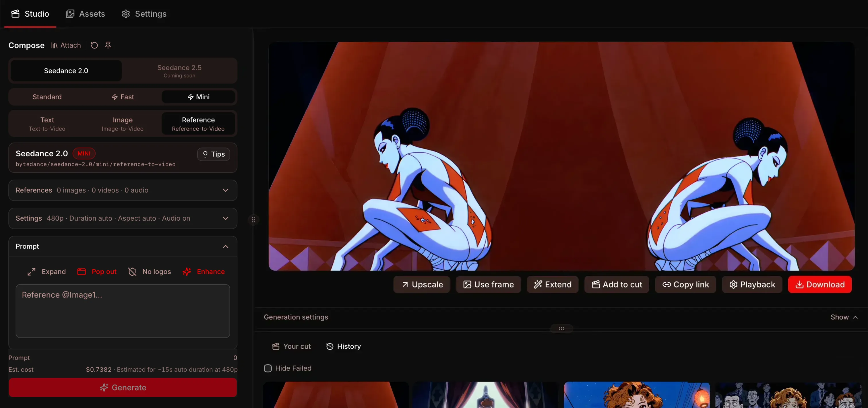Choose the Standard speed tier
The width and height of the screenshot is (868, 408).
click(x=47, y=97)
